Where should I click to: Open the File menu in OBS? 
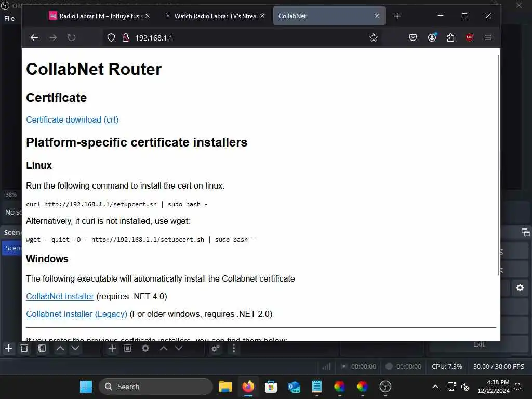coord(9,18)
